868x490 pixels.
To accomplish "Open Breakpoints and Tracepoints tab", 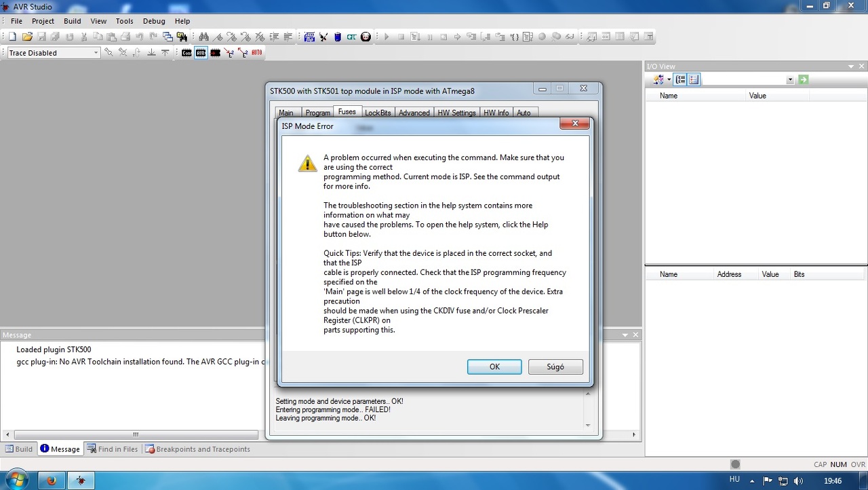I will point(198,449).
